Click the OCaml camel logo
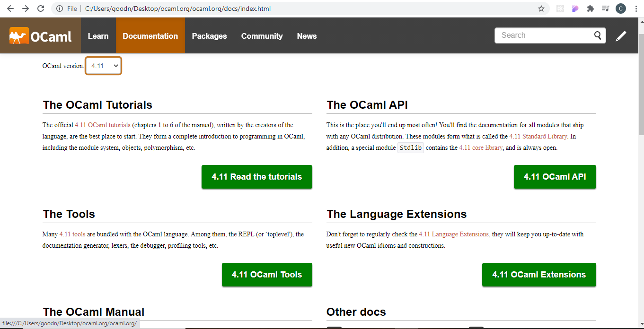Screen dimensions: 644x329 (x=40, y=36)
